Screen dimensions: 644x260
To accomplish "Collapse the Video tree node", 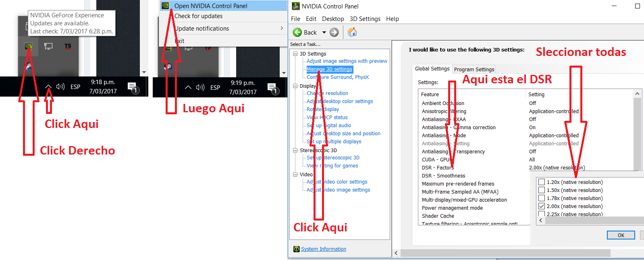I will 295,174.
